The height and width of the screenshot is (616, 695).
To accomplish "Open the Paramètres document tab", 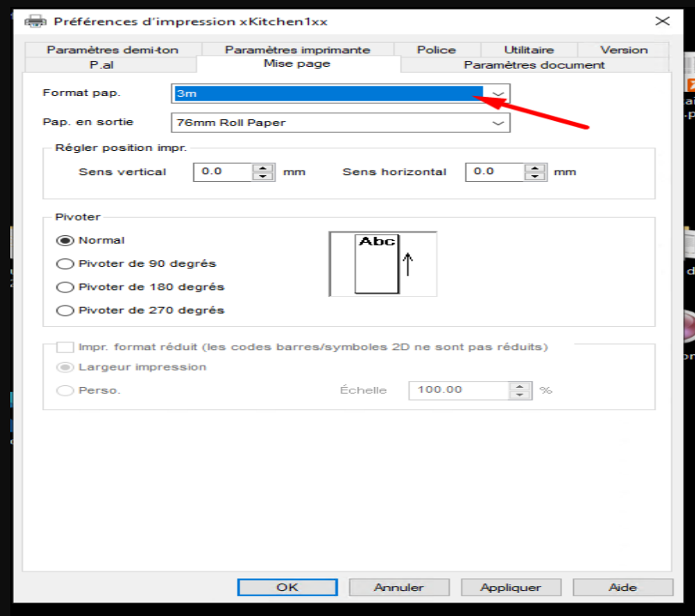I will tap(534, 64).
